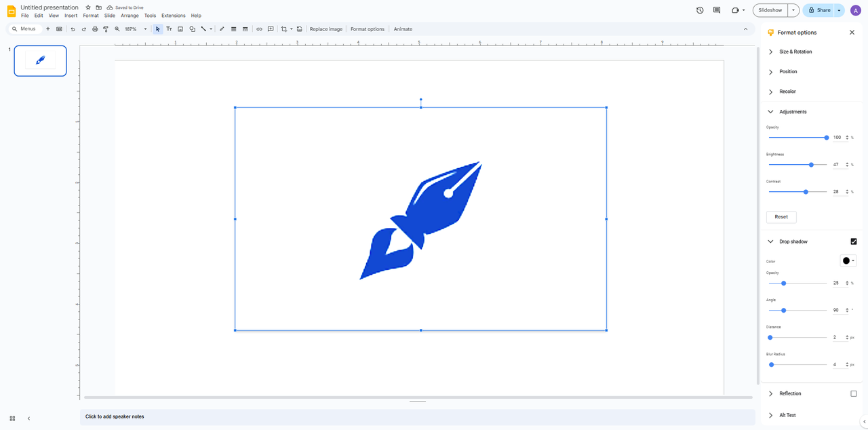
Task: Click the account avatar A
Action: (x=855, y=10)
